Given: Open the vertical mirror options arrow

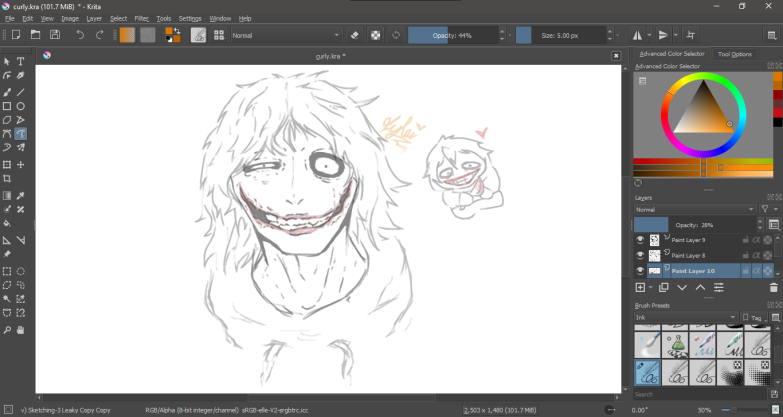Looking at the screenshot, I should point(676,35).
